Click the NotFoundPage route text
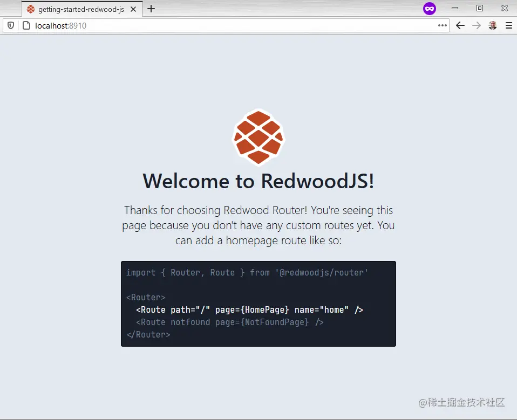Viewport: 517px width, 420px height. click(275, 322)
